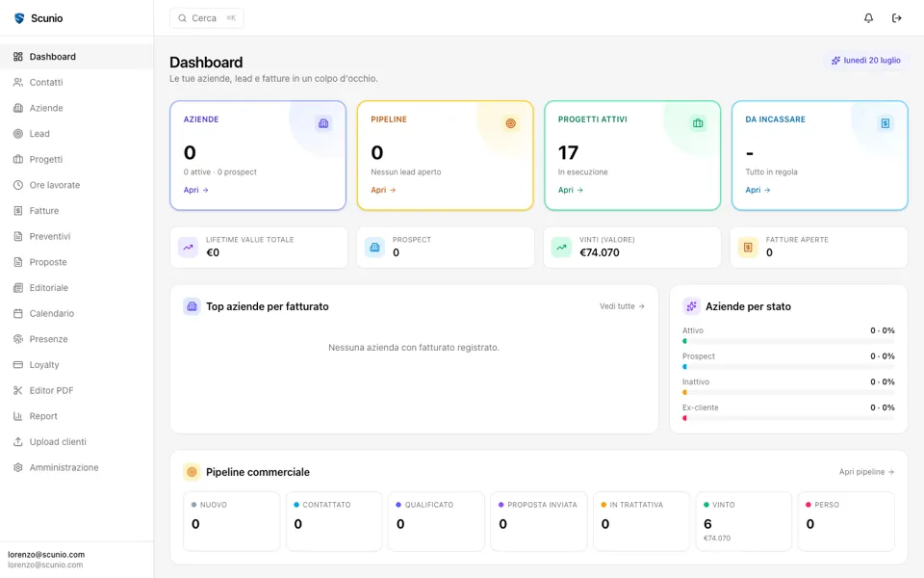Open Ore lavorate from the sidebar
924x578 pixels.
point(77,185)
